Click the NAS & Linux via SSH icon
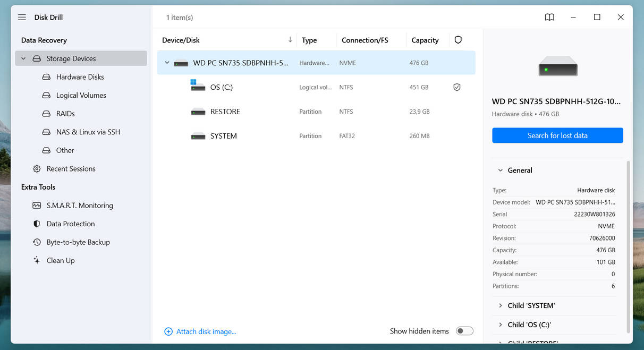This screenshot has width=644, height=350. [x=46, y=132]
